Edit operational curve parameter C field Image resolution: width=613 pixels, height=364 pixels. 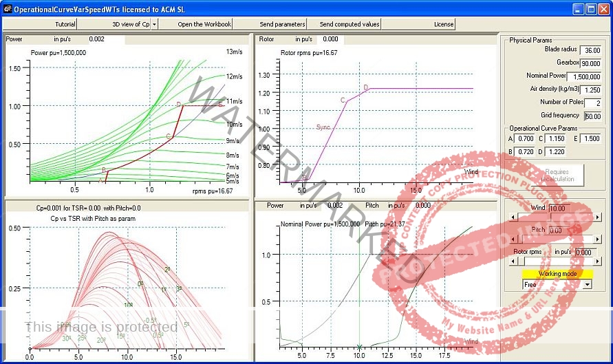click(x=555, y=139)
